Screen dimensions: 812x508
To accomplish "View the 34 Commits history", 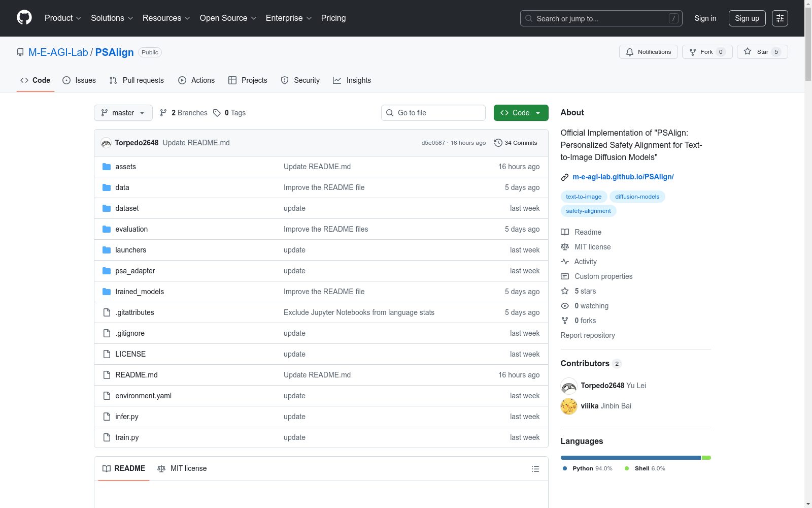I will [516, 143].
